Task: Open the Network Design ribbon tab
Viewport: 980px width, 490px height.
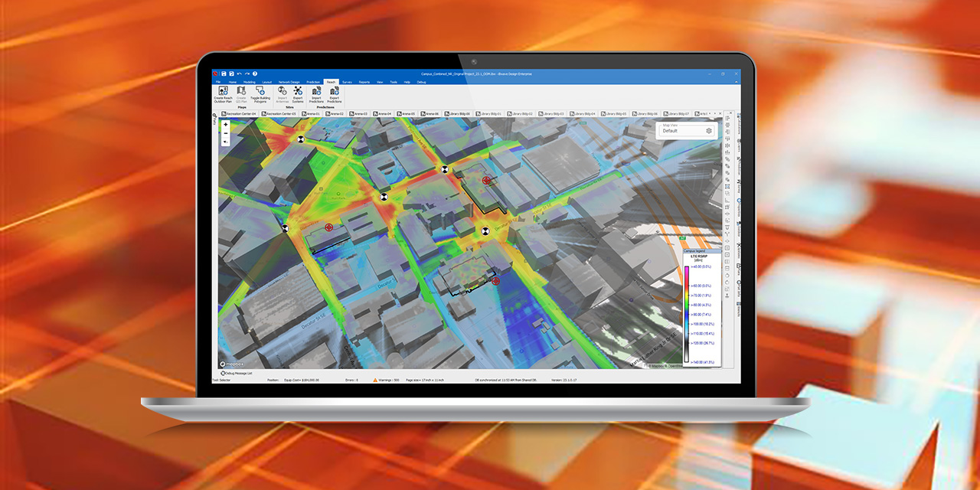Action: coord(289,81)
